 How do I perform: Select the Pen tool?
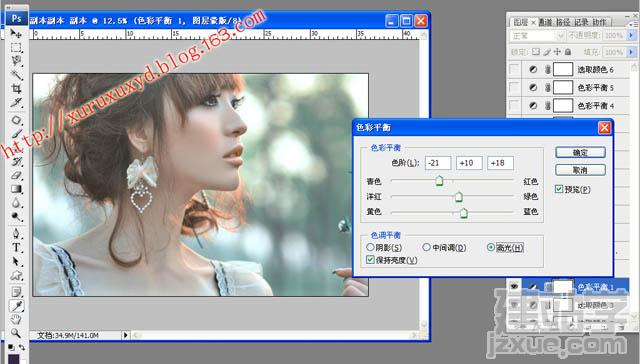16,233
